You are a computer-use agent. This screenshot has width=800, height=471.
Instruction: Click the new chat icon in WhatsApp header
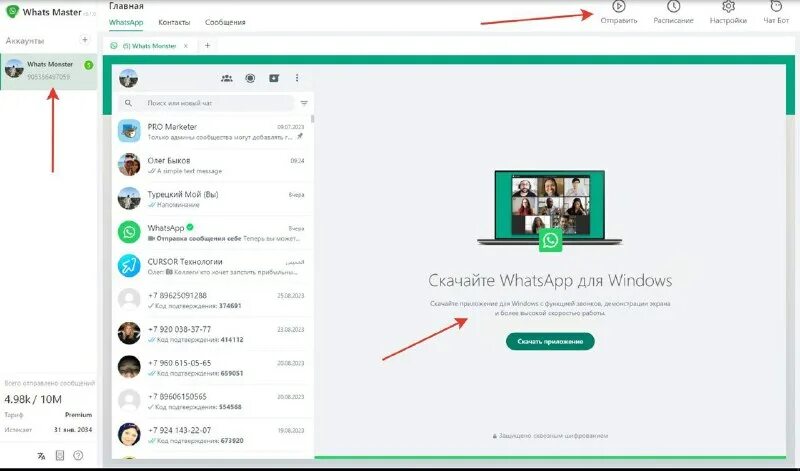pyautogui.click(x=274, y=78)
